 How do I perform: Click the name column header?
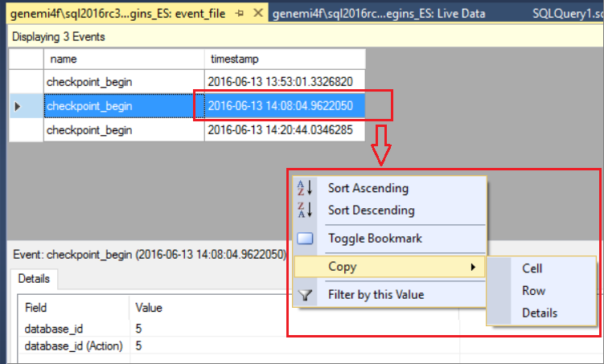(124, 59)
